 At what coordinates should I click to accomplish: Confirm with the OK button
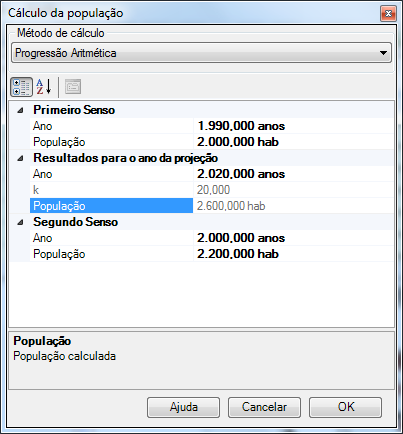(345, 407)
